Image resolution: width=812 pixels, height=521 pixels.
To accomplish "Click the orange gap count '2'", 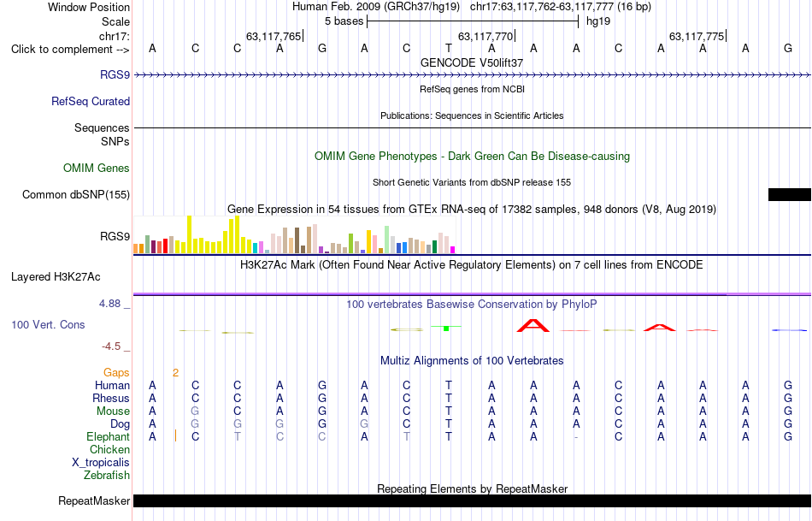I will [176, 372].
